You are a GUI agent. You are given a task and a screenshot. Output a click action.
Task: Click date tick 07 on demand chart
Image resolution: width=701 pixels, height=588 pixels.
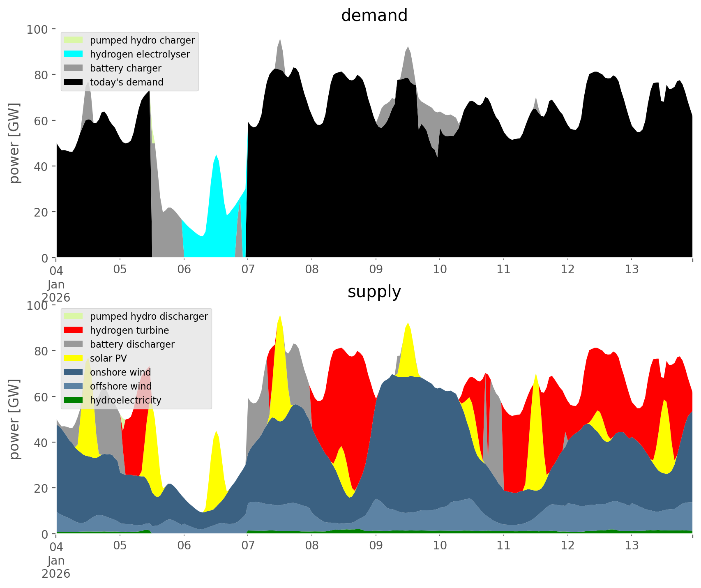(248, 270)
